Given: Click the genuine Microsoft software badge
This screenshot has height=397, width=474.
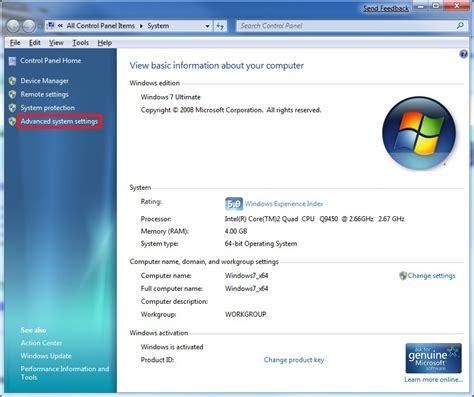Looking at the screenshot, I should (433, 358).
